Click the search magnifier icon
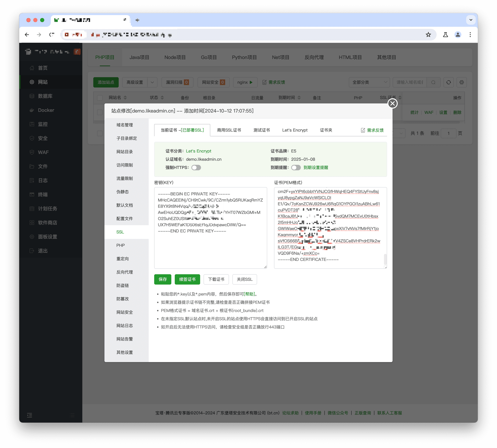This screenshot has width=497, height=448. pos(433,82)
